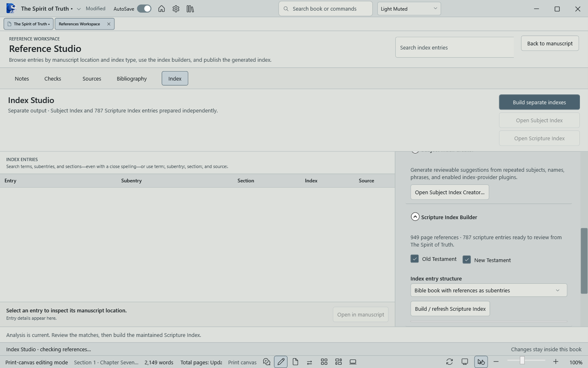This screenshot has width=588, height=368.
Task: Uncheck the Old Testament checkbox
Action: coord(414,259)
